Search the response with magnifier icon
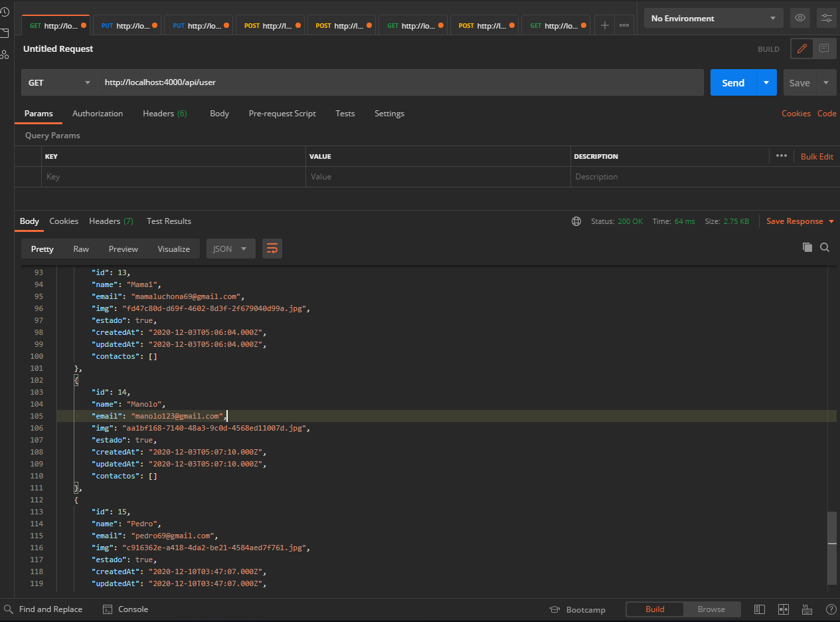 coord(825,247)
